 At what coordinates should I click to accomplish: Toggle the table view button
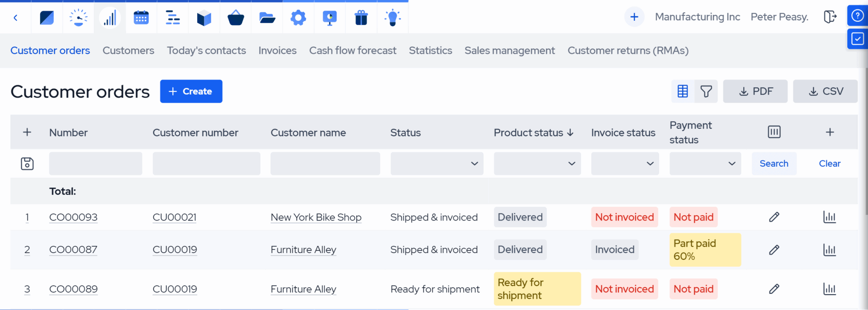pos(683,91)
